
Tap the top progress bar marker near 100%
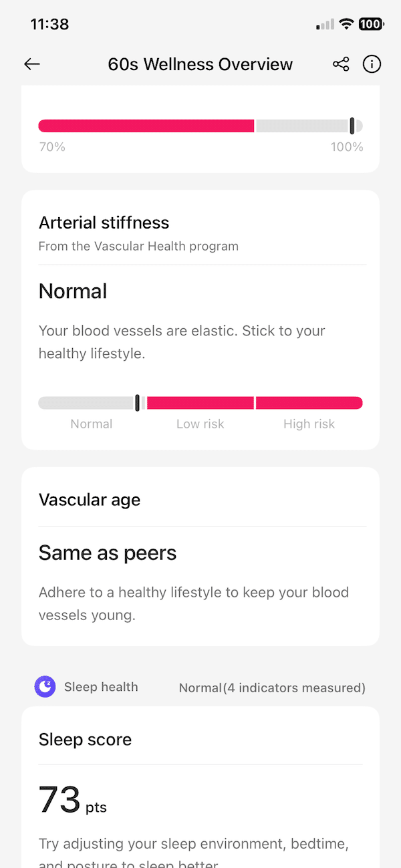coord(352,126)
